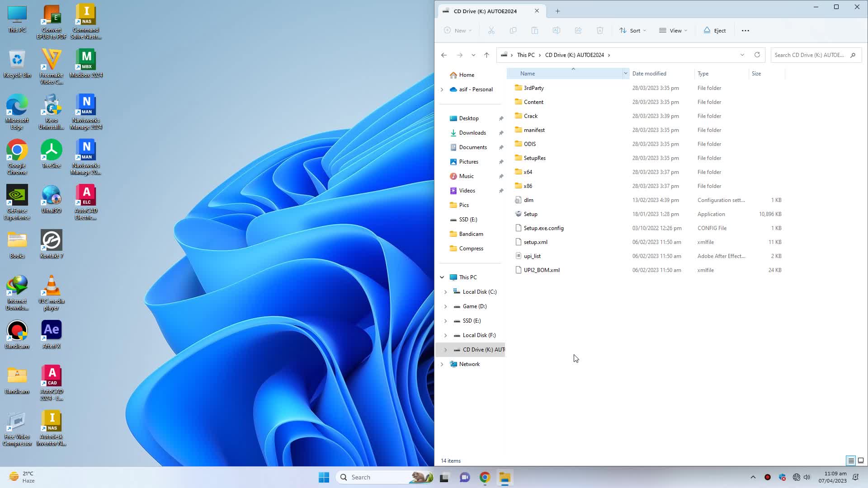868x488 pixels.
Task: Open the address bar history dropdown
Action: 742,55
